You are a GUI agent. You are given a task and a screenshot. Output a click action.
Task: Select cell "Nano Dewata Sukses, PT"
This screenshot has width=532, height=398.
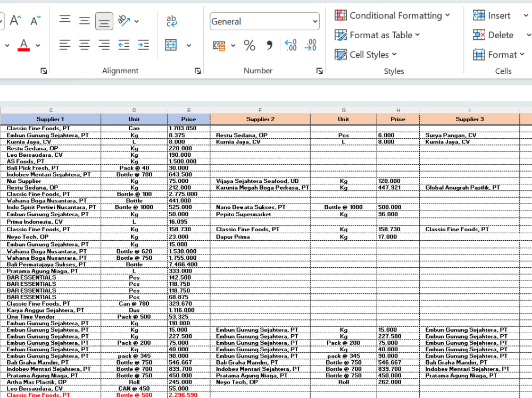point(260,207)
